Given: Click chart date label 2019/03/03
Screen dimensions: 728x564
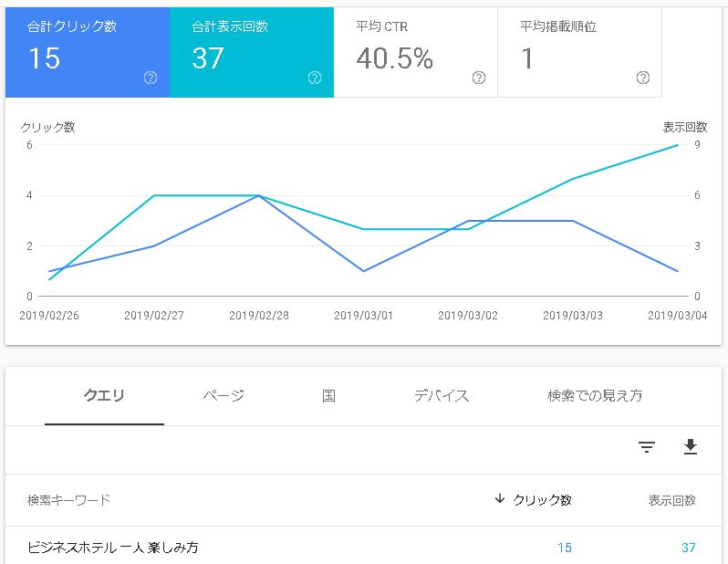Looking at the screenshot, I should point(573,316).
